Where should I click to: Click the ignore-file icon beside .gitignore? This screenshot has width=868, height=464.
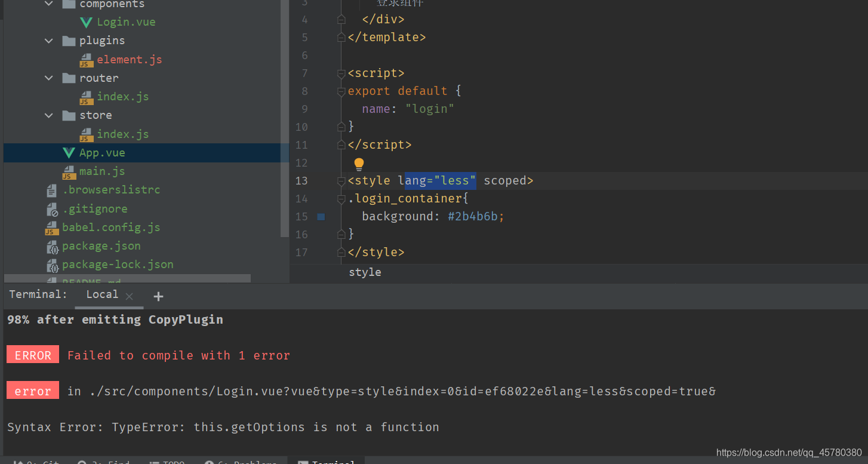click(x=52, y=209)
